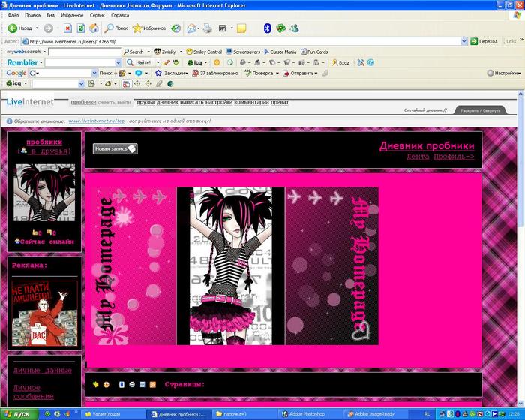Click the Google Закладки star bookmarks
This screenshot has height=420, width=525.
[172, 73]
